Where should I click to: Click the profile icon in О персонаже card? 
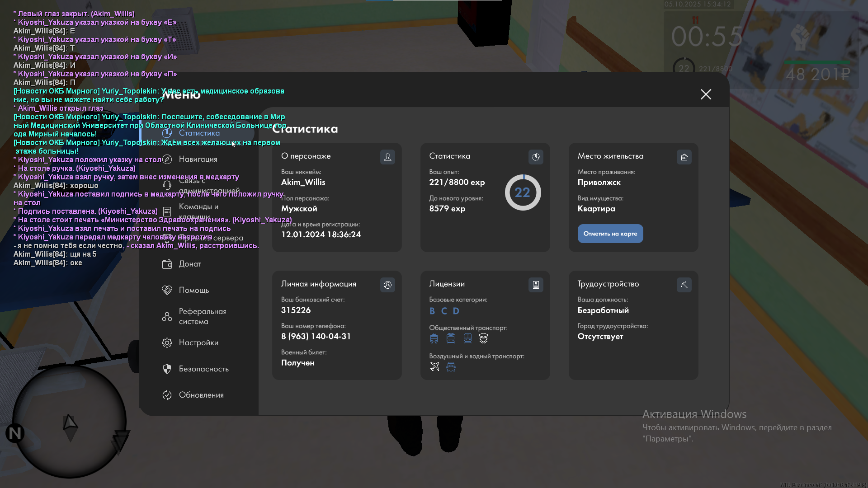387,157
